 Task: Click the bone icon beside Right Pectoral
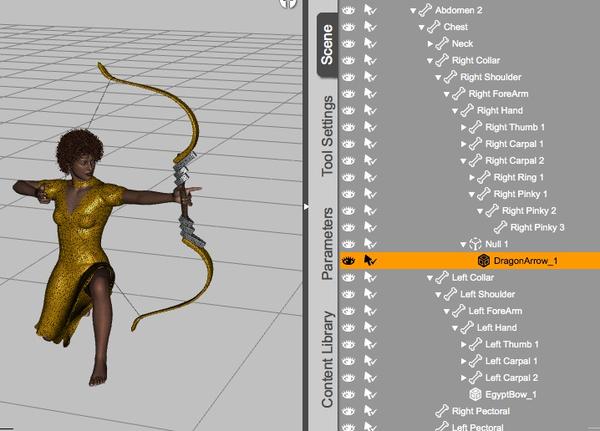pos(442,411)
